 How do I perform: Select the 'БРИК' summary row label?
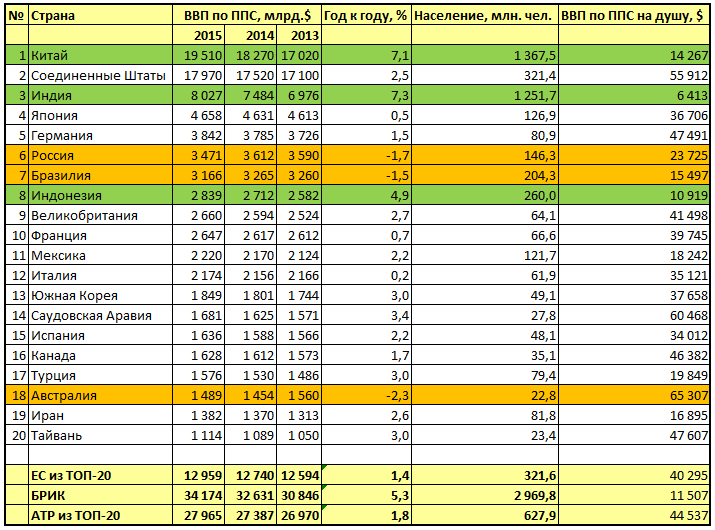100,495
